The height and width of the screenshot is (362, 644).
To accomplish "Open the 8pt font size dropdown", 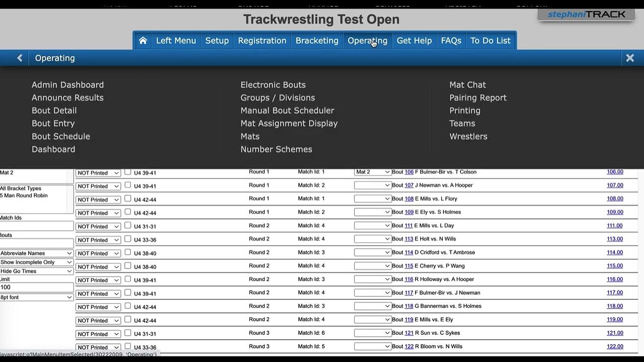I will click(x=36, y=297).
